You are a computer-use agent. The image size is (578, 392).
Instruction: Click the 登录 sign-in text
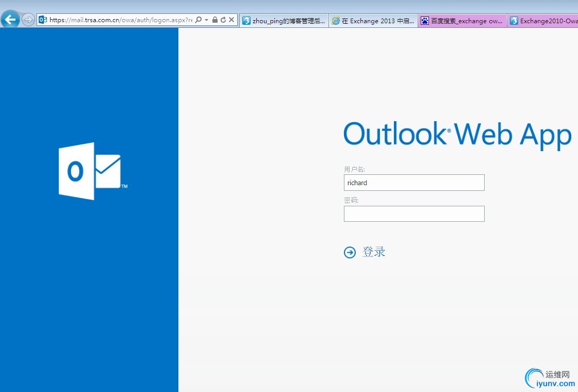coord(374,252)
